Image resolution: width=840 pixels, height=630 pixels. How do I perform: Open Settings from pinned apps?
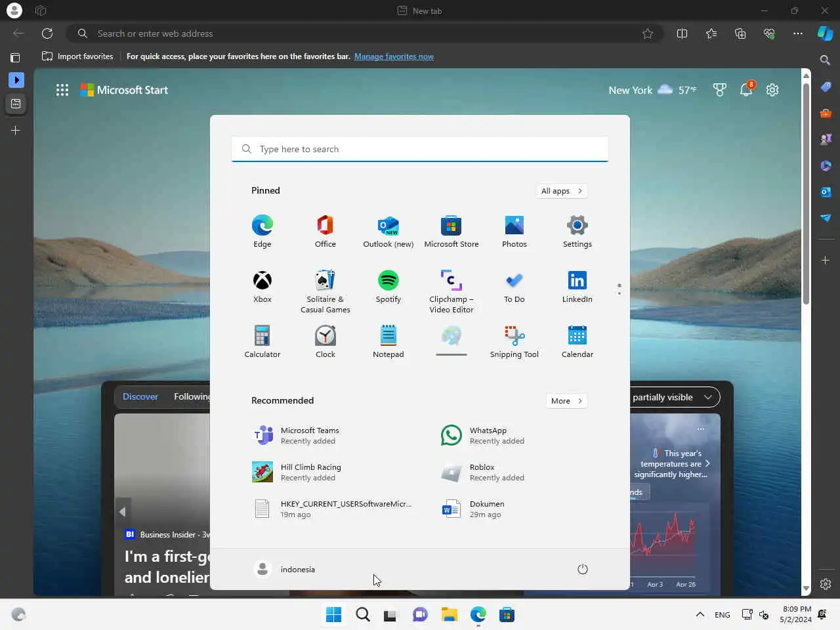pyautogui.click(x=577, y=232)
